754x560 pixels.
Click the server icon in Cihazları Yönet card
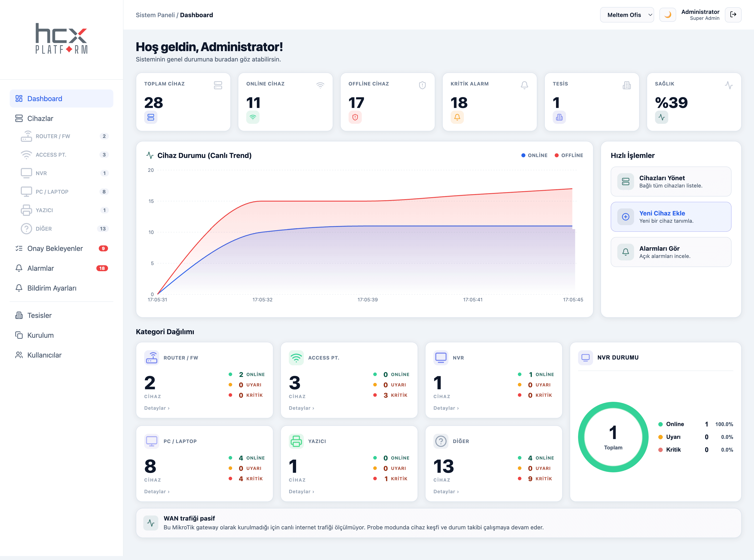[625, 182]
